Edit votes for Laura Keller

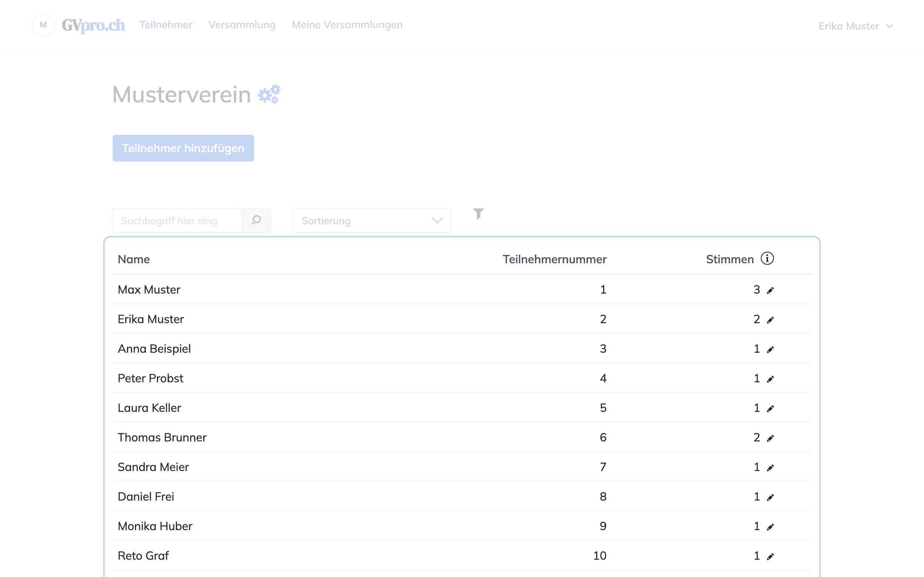point(770,409)
